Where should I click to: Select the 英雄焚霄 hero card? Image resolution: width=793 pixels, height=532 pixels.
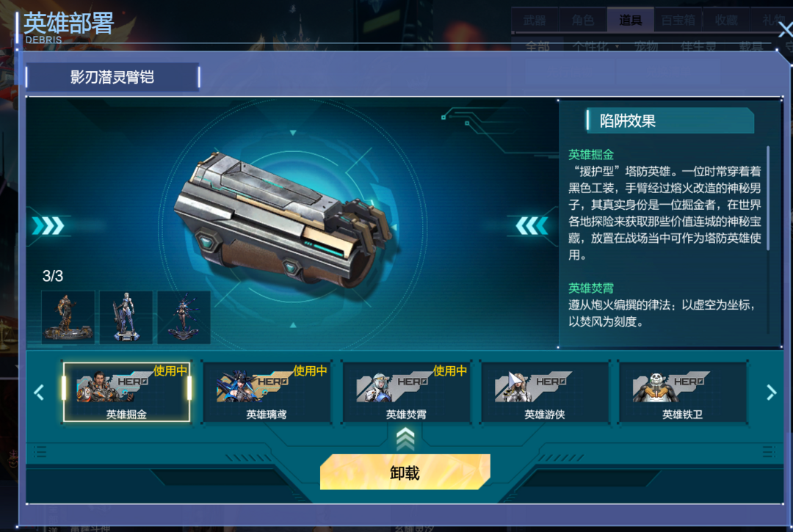406,392
